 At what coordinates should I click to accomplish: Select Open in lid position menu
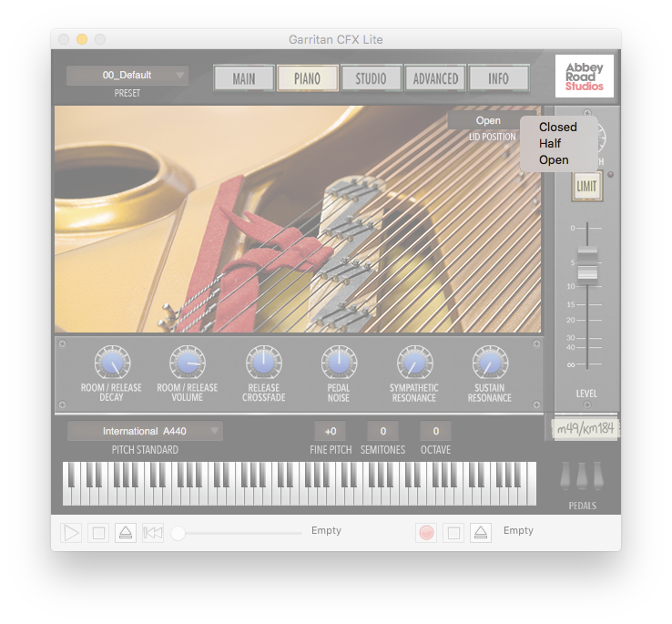click(x=558, y=160)
